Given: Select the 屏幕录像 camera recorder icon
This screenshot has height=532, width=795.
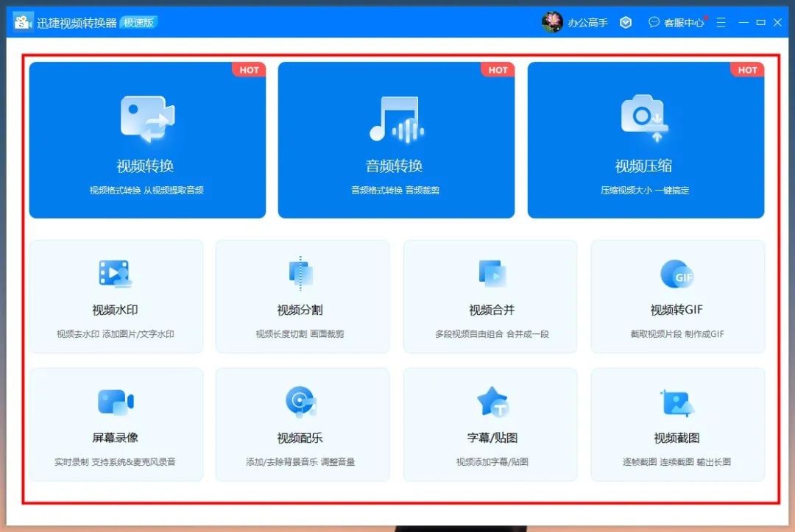Looking at the screenshot, I should coord(116,402).
